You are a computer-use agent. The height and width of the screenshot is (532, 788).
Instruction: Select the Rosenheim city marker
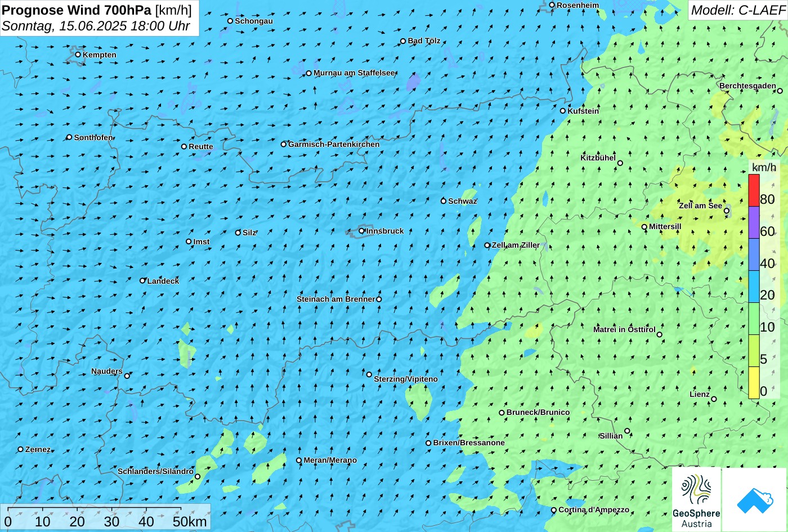552,5
